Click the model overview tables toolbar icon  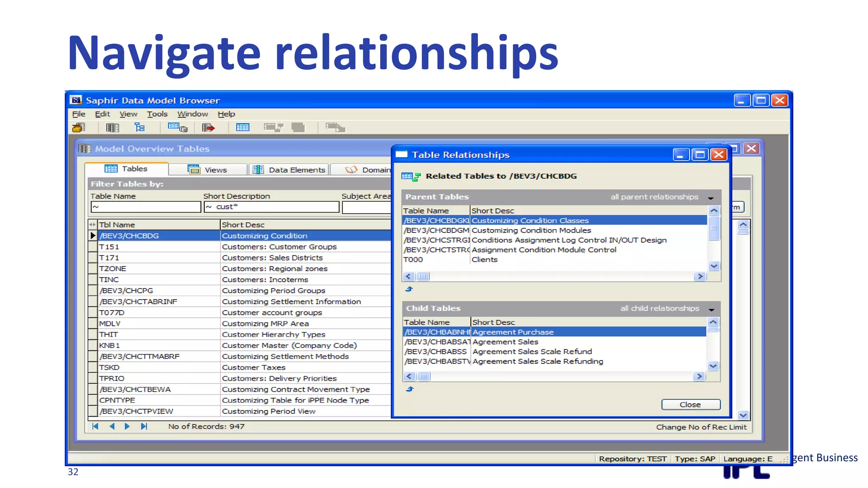112,128
